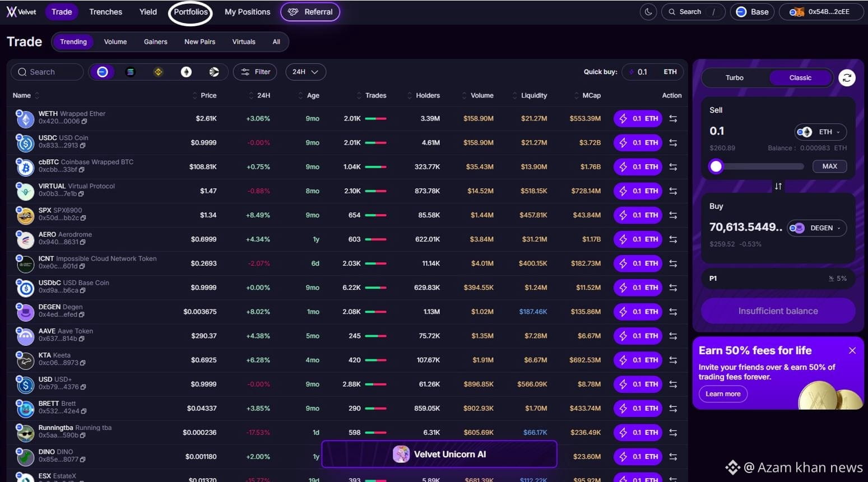Sort the table by Holders
Viewport: 868px width, 482px height.
pos(424,95)
